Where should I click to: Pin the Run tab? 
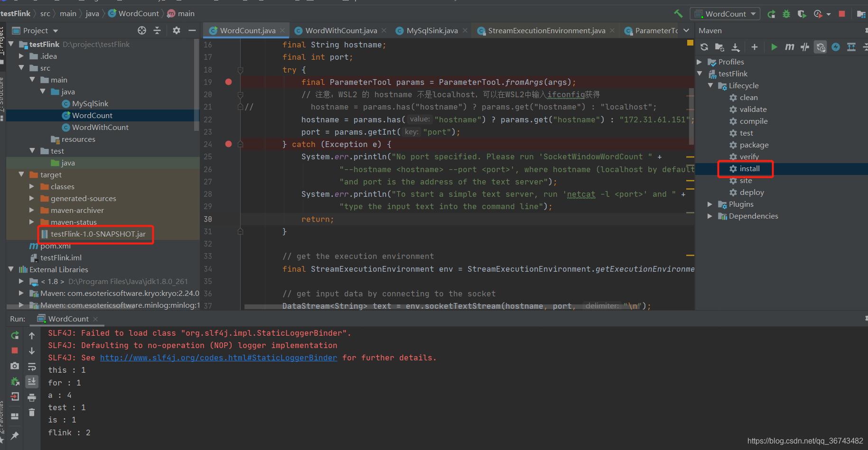15,435
